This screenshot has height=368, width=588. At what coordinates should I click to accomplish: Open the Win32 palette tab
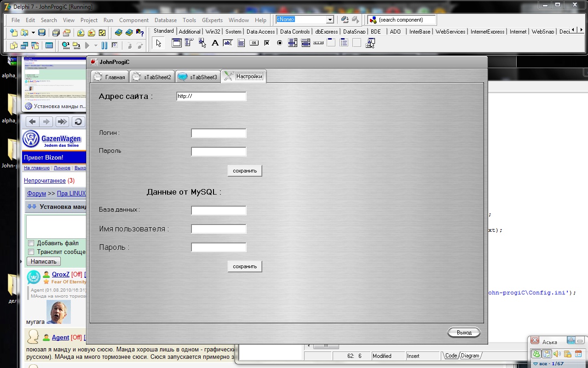pos(213,32)
